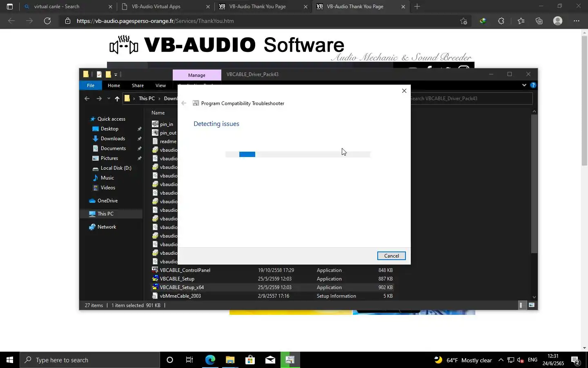Image resolution: width=588 pixels, height=368 pixels.
Task: Open Task View on taskbar
Action: pyautogui.click(x=189, y=360)
